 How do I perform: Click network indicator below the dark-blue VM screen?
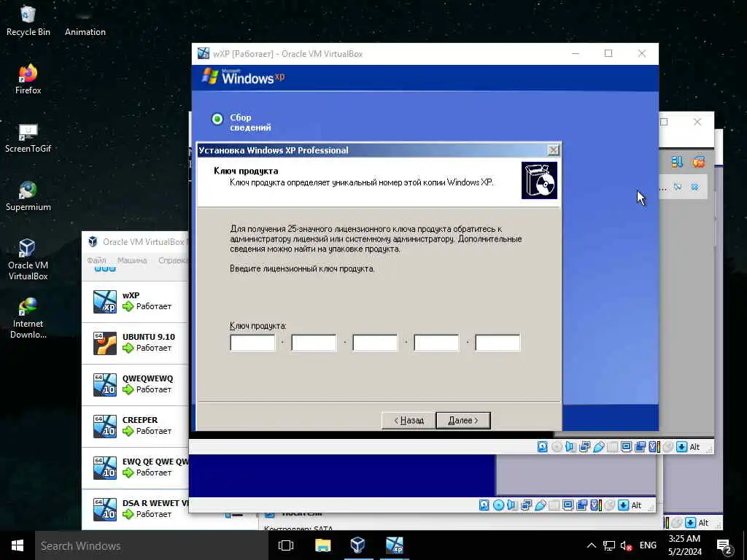(527, 505)
